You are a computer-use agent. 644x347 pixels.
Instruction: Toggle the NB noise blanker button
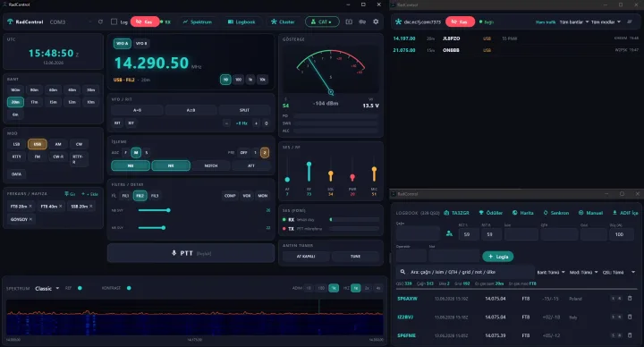point(131,165)
